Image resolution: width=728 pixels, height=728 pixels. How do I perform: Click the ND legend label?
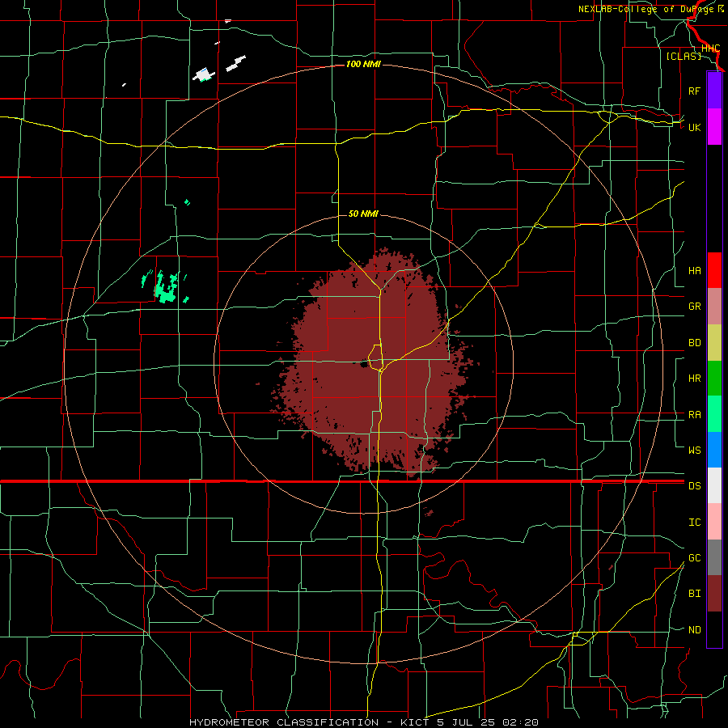[x=694, y=630]
